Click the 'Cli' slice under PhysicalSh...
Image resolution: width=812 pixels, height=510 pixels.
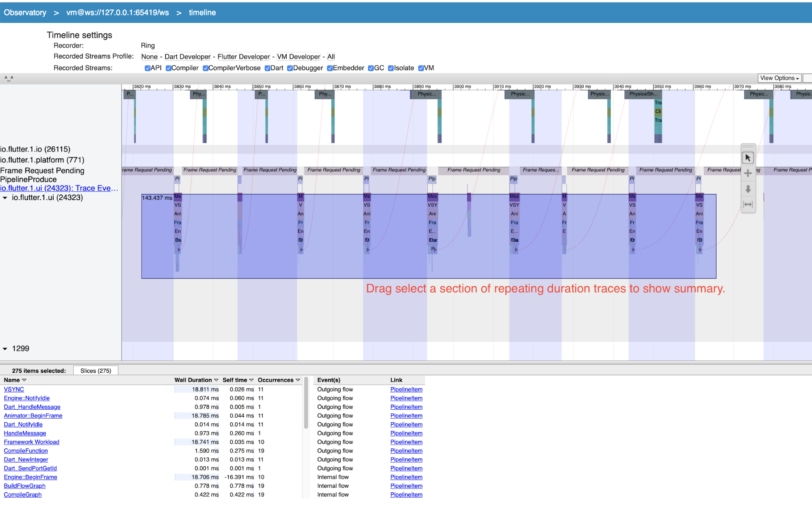[x=658, y=111]
